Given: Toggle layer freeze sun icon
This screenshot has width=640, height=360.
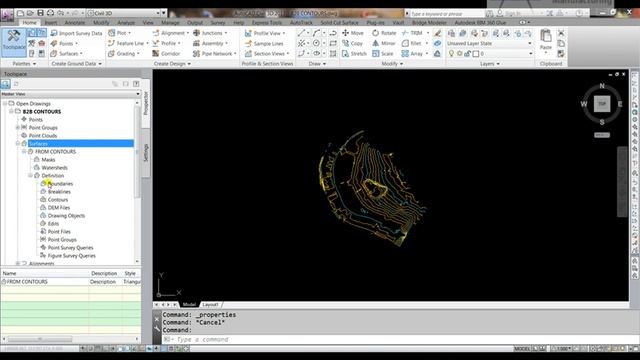Looking at the screenshot, I should click(460, 53).
